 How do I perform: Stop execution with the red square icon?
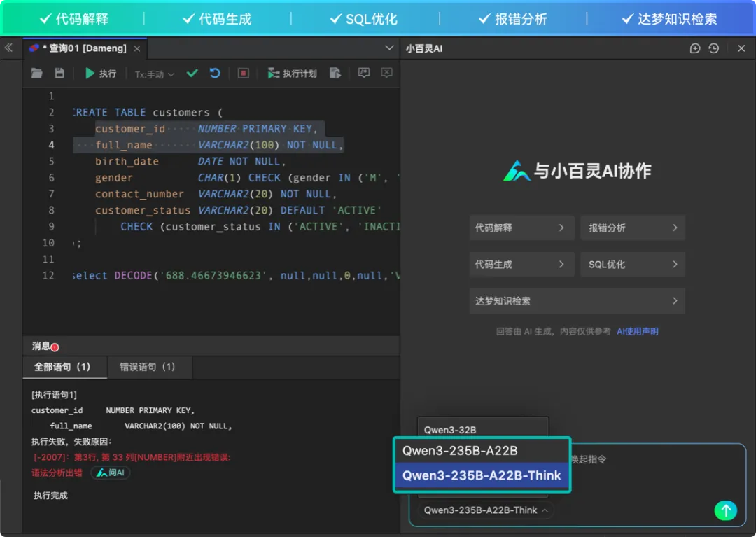pos(244,74)
